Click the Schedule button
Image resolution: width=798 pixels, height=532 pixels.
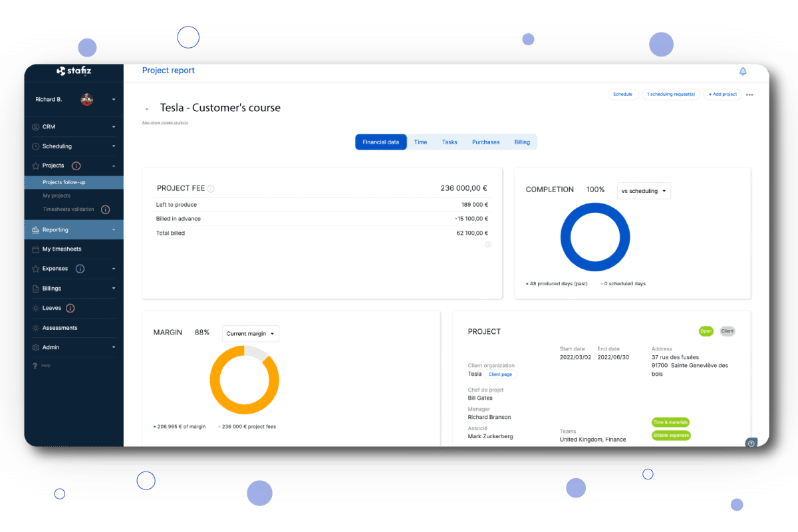click(622, 94)
